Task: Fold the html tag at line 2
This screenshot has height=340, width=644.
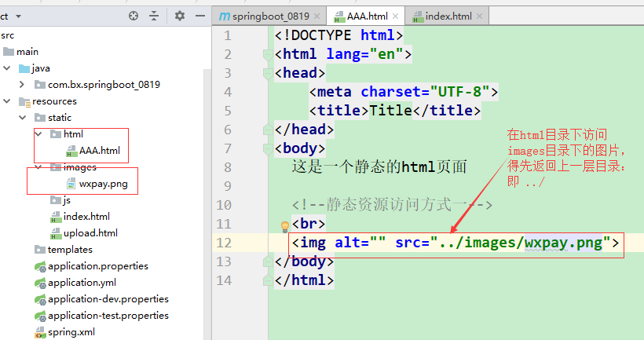Action: click(x=268, y=54)
